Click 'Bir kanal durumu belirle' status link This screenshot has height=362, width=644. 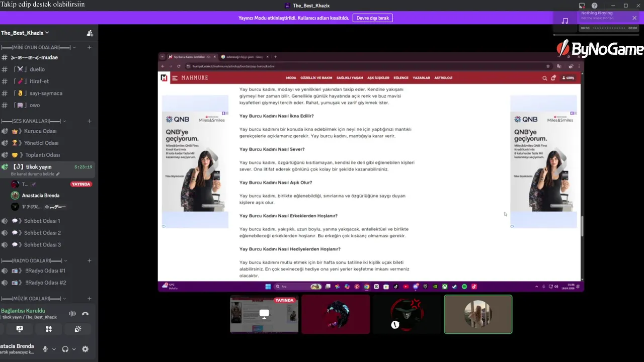(x=35, y=174)
